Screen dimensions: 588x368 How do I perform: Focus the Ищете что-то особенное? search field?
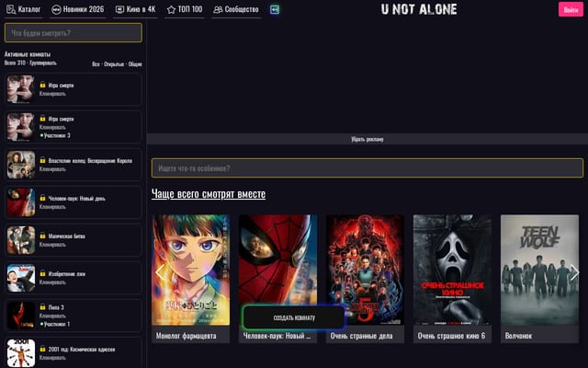(x=367, y=167)
